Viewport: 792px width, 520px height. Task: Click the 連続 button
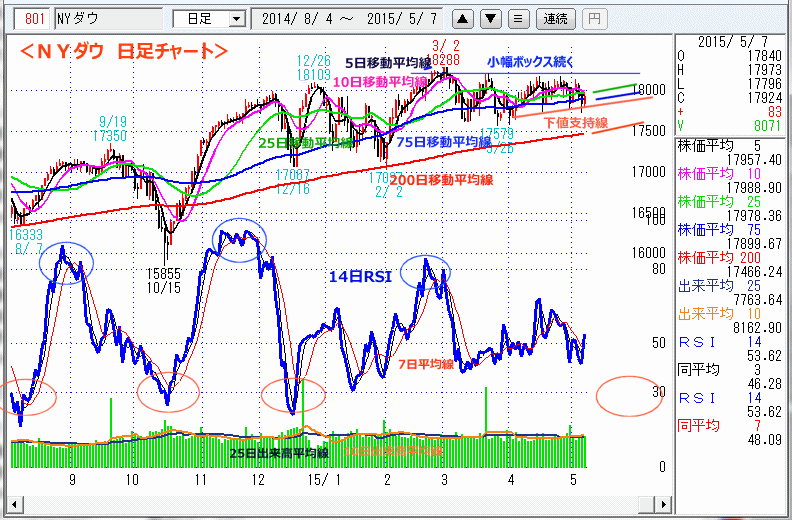[556, 19]
